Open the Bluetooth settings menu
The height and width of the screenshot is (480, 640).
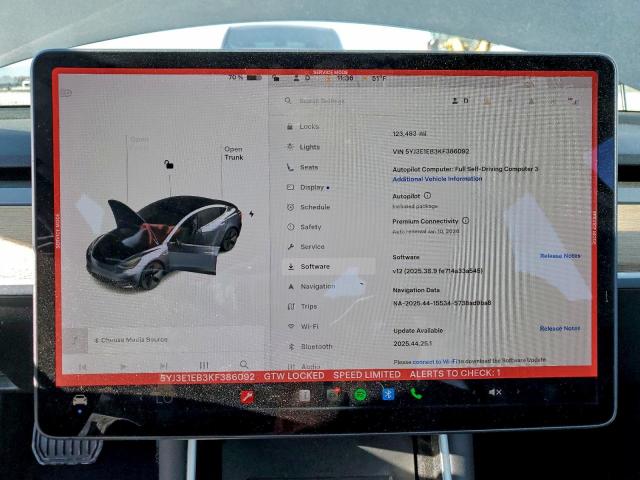pos(310,347)
